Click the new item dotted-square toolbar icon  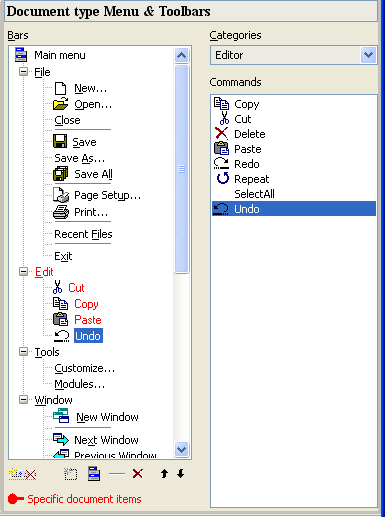(70, 474)
